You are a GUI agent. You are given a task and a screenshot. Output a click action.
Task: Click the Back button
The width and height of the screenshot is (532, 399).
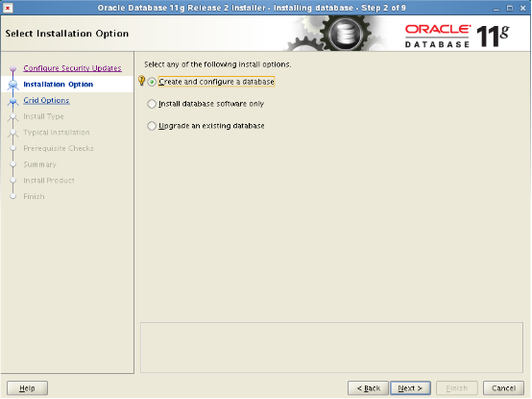[x=368, y=388]
